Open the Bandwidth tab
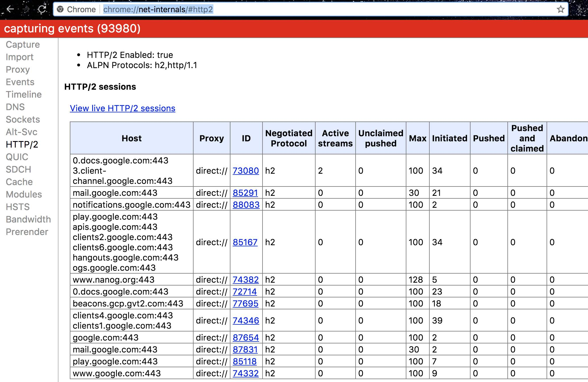This screenshot has width=588, height=382. coord(28,219)
